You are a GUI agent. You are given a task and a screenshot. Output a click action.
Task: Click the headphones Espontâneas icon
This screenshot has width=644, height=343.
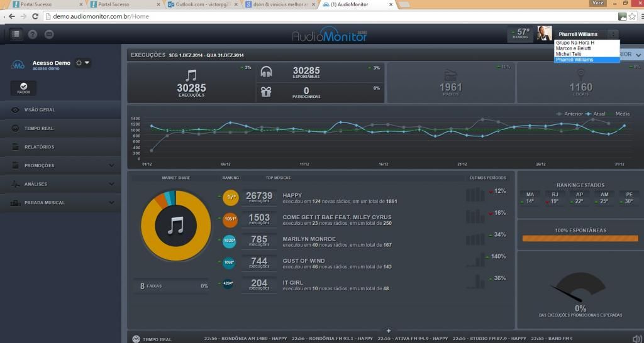(266, 72)
